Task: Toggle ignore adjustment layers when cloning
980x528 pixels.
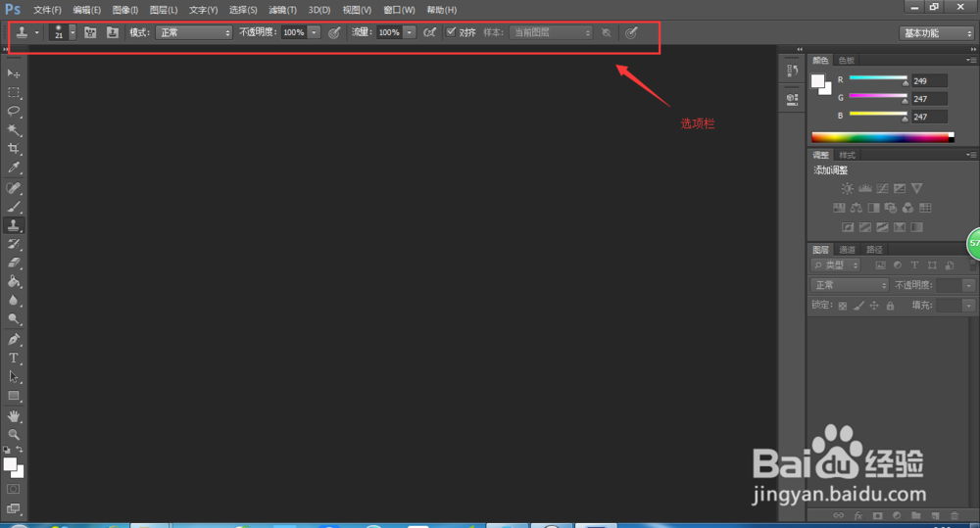Action: [x=607, y=32]
